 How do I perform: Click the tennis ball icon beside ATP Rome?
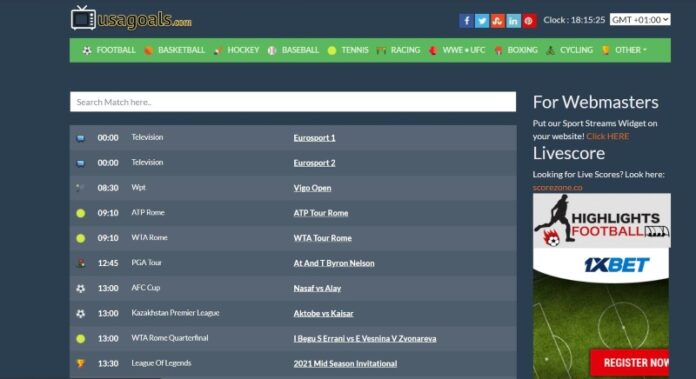click(x=80, y=213)
